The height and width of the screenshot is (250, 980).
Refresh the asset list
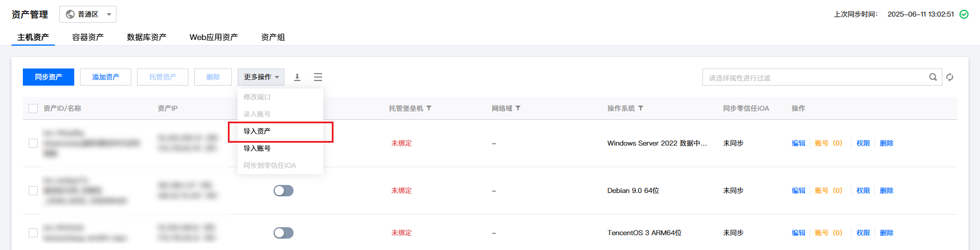pos(950,77)
